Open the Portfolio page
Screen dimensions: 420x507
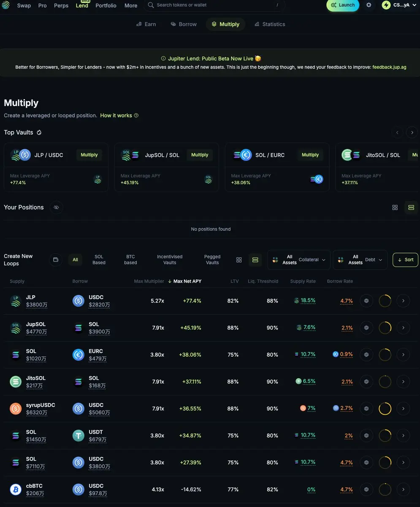tap(106, 5)
